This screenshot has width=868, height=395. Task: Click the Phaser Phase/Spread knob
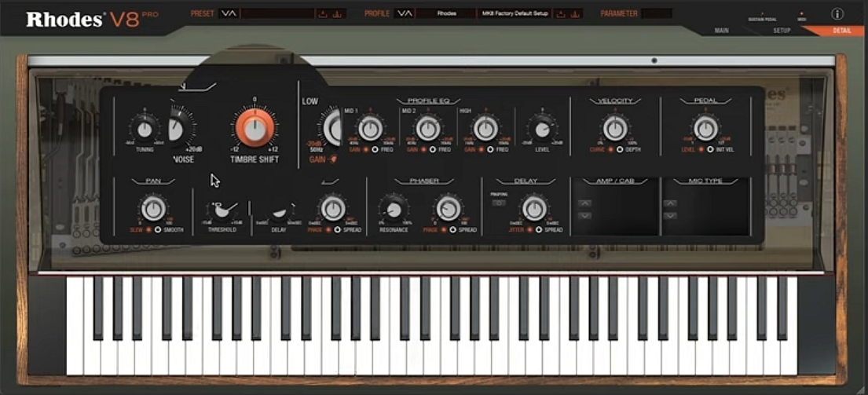[449, 209]
